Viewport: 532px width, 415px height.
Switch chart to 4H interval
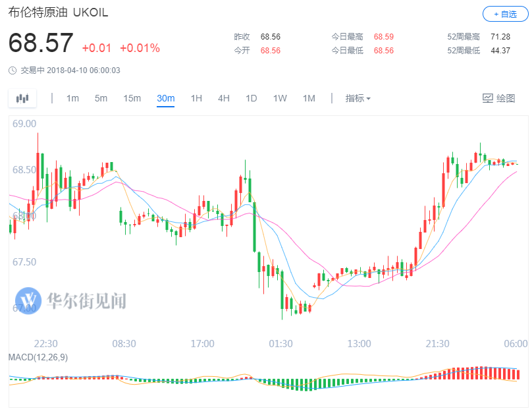tap(224, 98)
